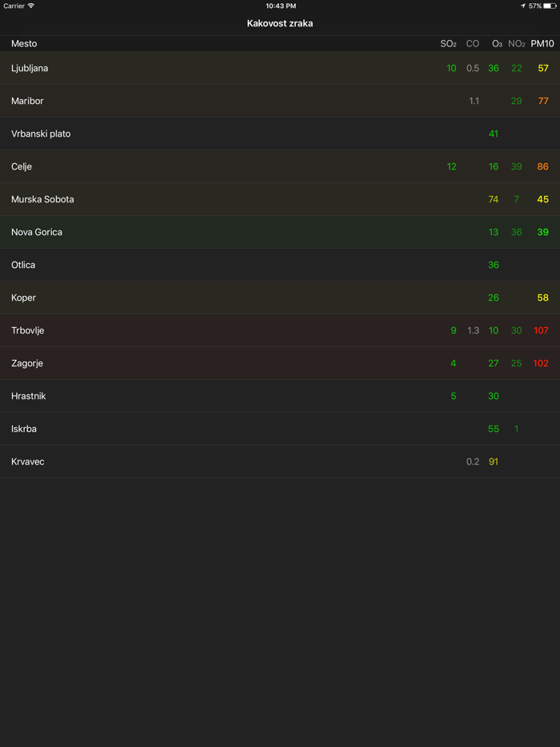Screen dimensions: 560x747
Task: Select the Maribor station row
Action: [x=280, y=102]
